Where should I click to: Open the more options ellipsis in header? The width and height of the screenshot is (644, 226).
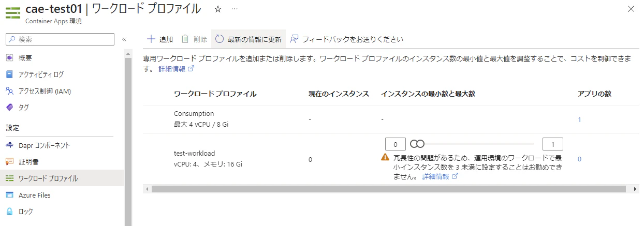tap(235, 9)
